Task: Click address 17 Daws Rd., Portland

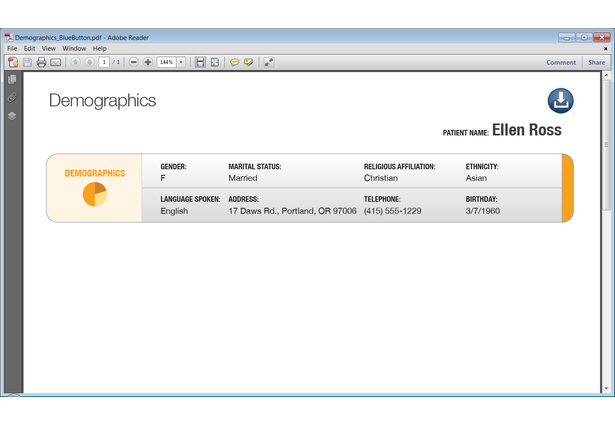Action: (292, 211)
